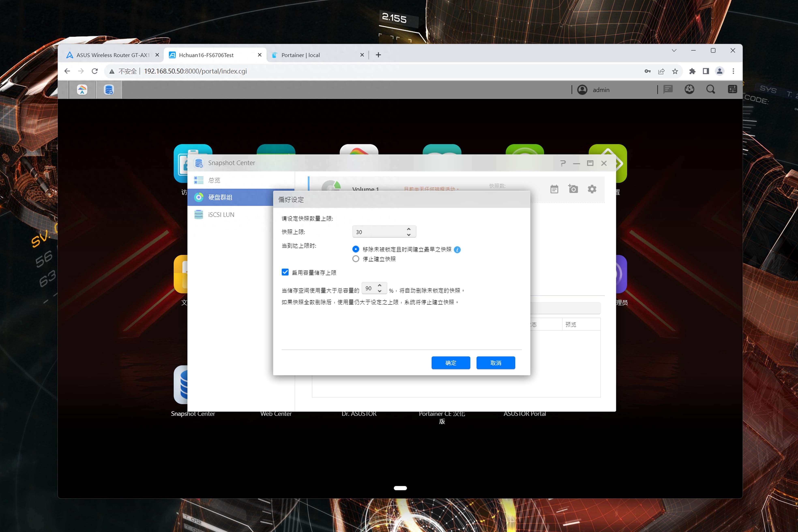798x532 pixels.
Task: Click the 取消 cancel button
Action: click(496, 363)
